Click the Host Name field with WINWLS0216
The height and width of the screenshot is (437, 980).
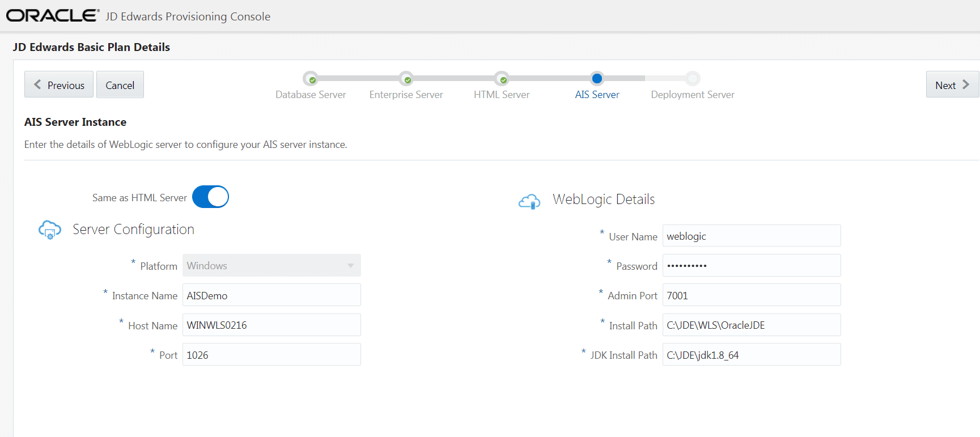[x=271, y=325]
